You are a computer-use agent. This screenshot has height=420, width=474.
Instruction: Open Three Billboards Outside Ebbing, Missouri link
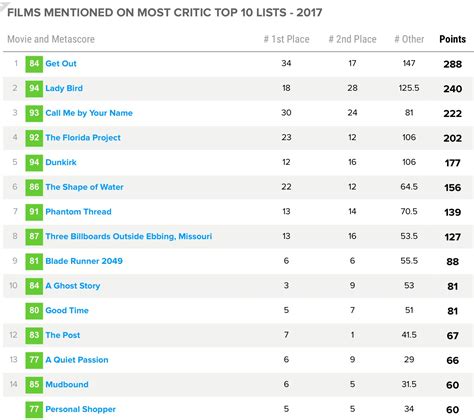129,236
